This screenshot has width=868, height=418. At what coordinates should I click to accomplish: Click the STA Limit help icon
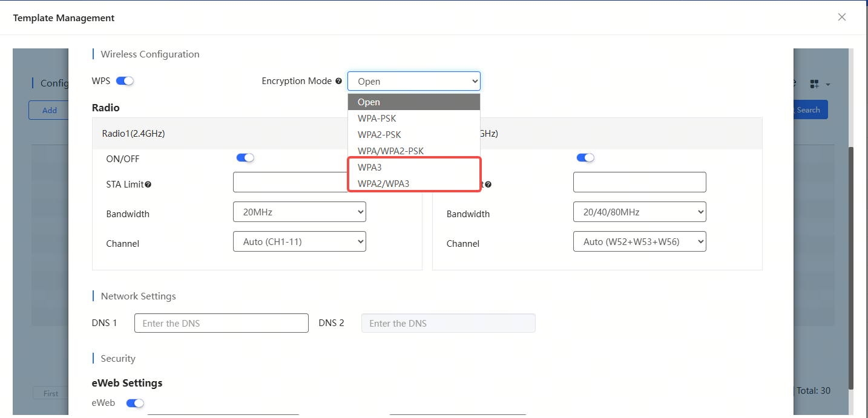coord(148,185)
